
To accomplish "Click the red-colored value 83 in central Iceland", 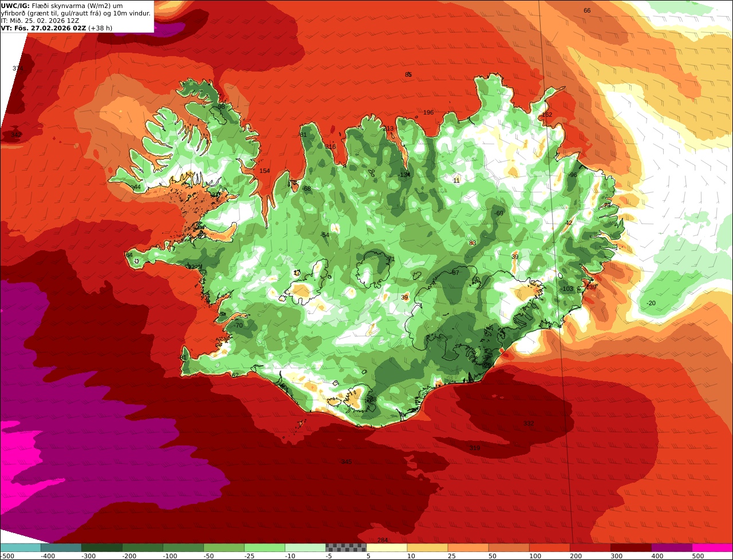I will coord(472,243).
